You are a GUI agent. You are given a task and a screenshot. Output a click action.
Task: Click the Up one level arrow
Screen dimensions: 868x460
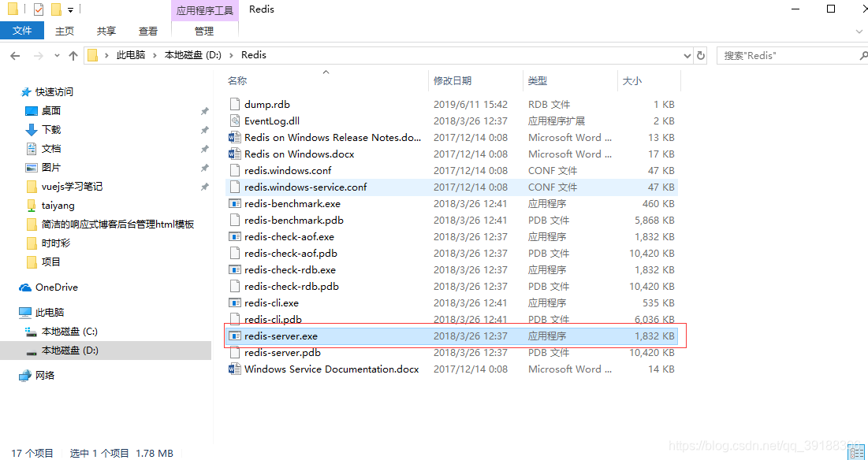(73, 55)
